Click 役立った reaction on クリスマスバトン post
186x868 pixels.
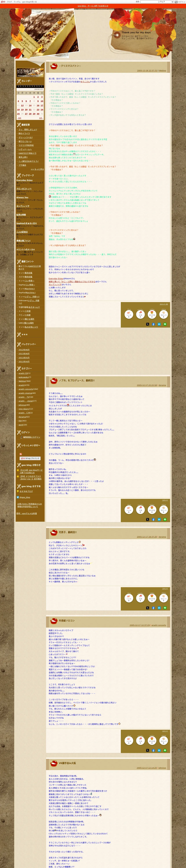point(163,314)
